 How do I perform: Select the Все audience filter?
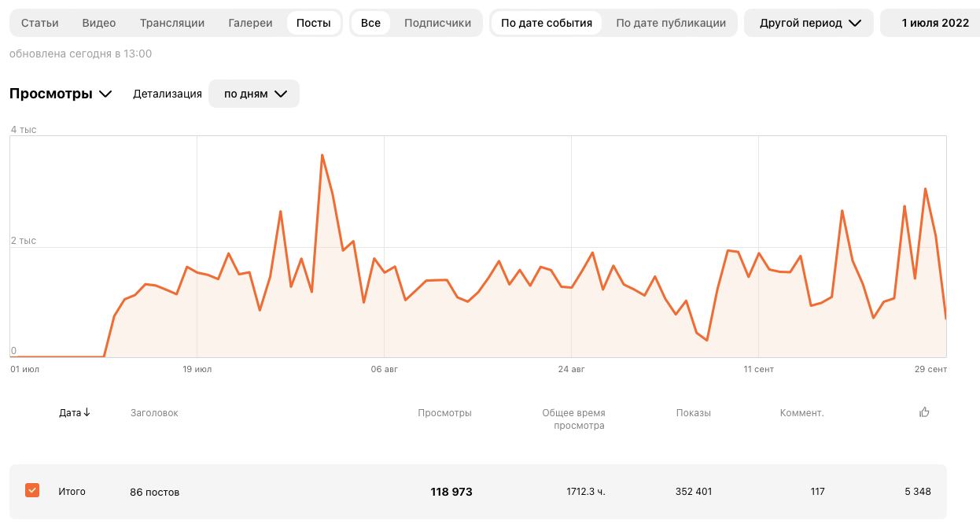pyautogui.click(x=370, y=23)
